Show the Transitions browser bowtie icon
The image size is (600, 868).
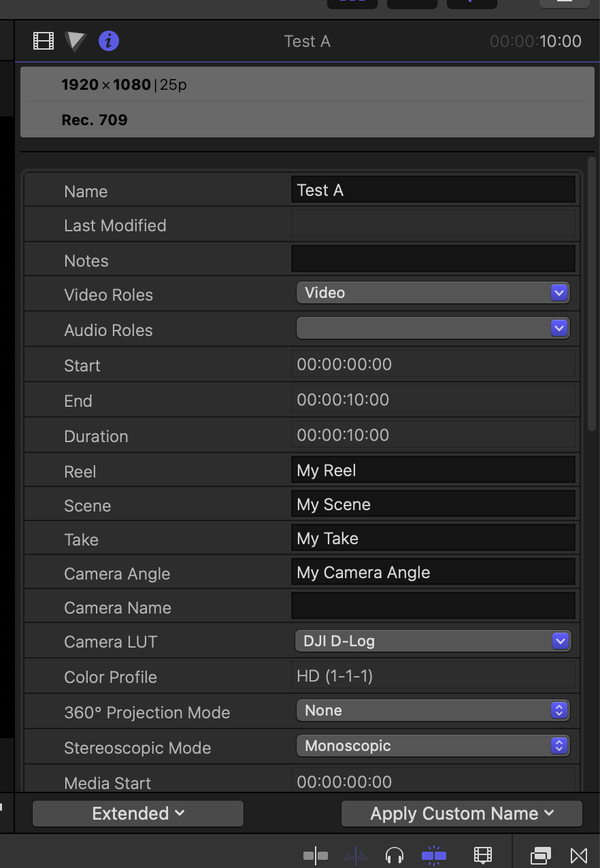pyautogui.click(x=578, y=855)
